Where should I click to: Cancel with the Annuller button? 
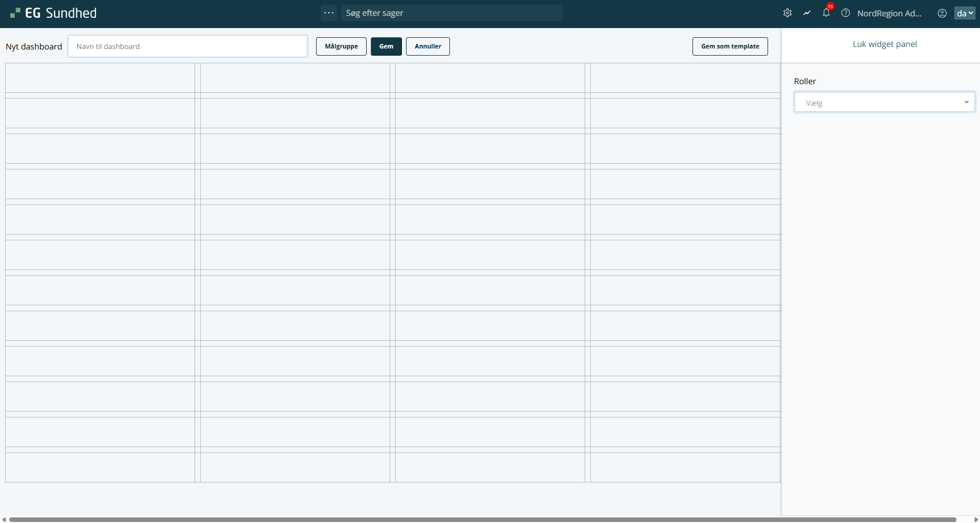(x=427, y=46)
